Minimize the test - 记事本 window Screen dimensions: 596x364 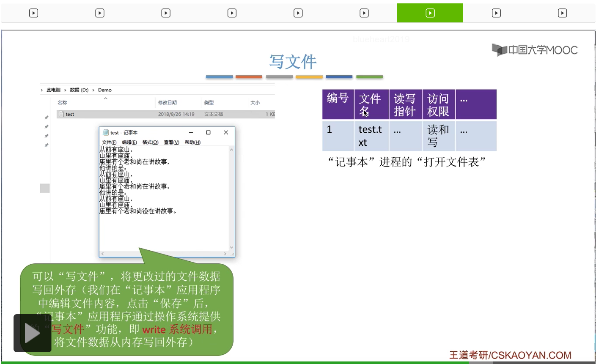point(191,132)
